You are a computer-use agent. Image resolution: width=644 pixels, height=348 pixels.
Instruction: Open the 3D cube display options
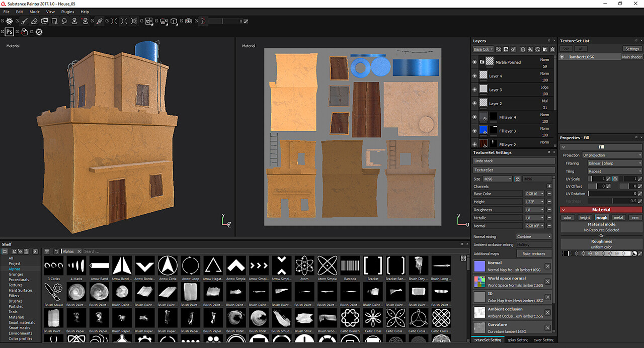pyautogui.click(x=174, y=21)
